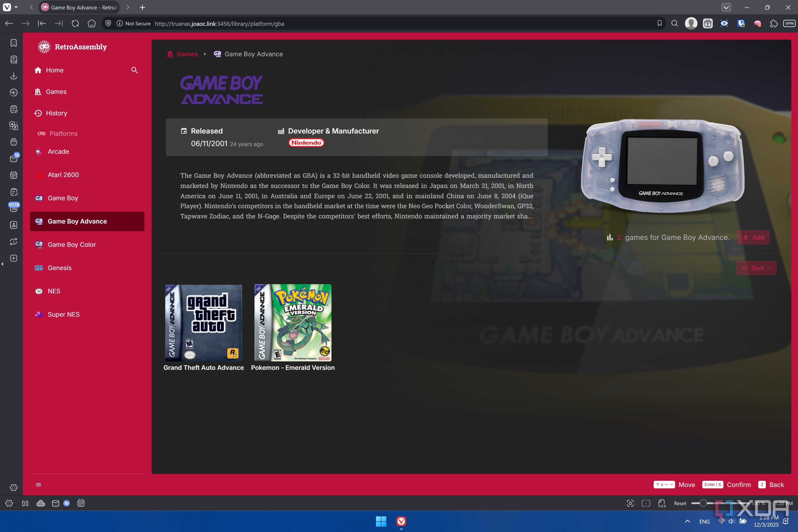Click the Games breadcrumb link
Screen dimensions: 798x532
pyautogui.click(x=183, y=54)
